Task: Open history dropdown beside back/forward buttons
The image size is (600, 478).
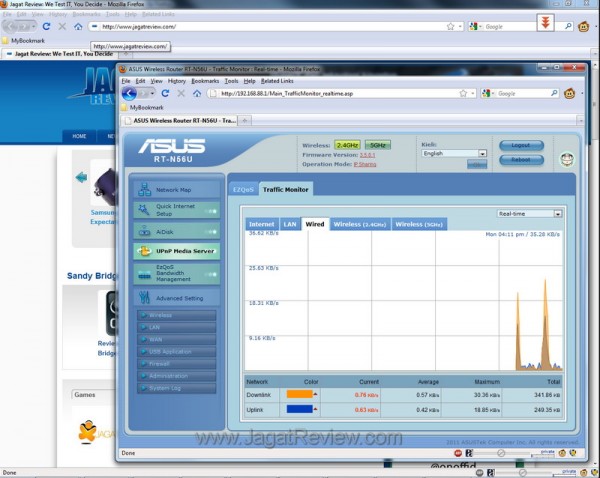Action: 152,93
